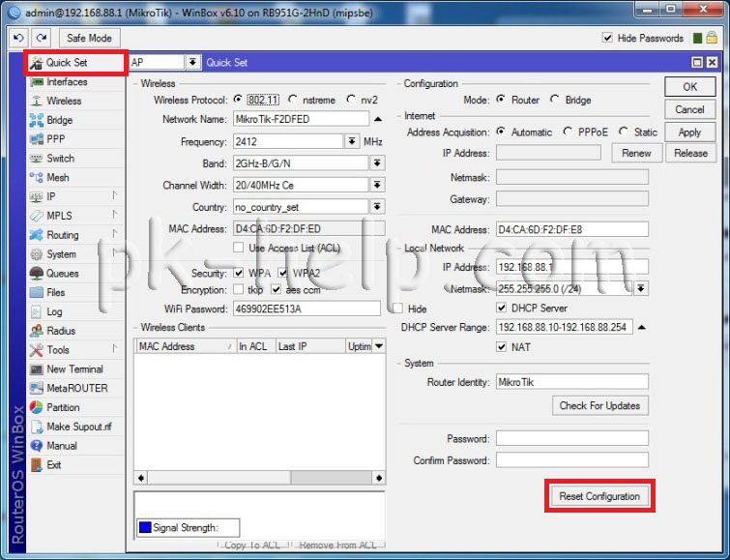This screenshot has height=560, width=730.
Task: Open Queues icon in sidebar
Action: (37, 273)
